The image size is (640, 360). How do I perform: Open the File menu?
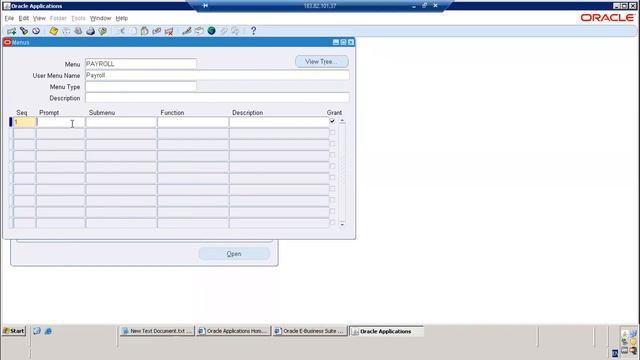[x=9, y=18]
